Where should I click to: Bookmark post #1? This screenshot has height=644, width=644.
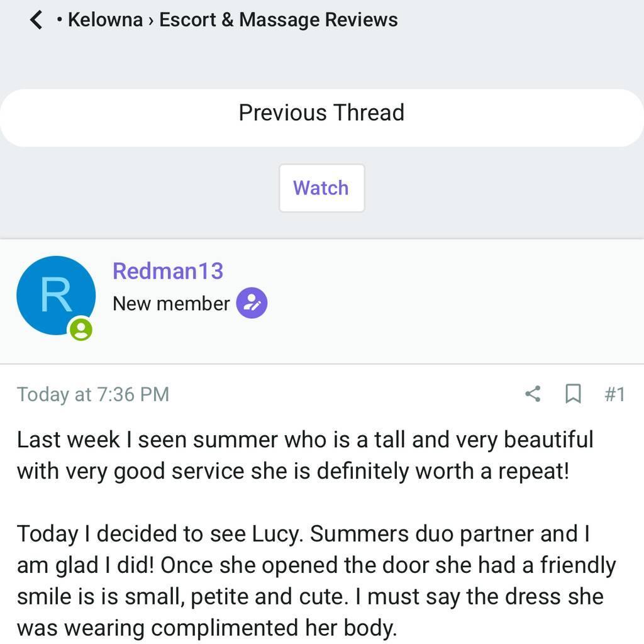point(572,394)
